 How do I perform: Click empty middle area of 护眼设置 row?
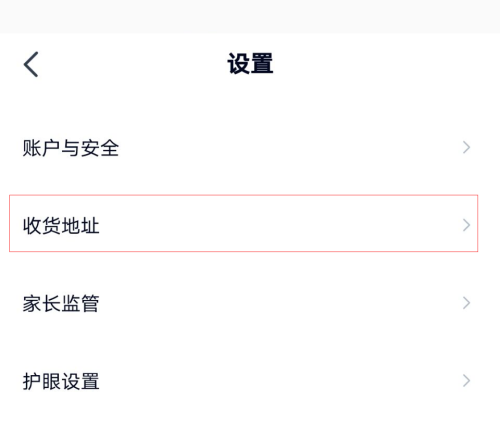point(281,381)
